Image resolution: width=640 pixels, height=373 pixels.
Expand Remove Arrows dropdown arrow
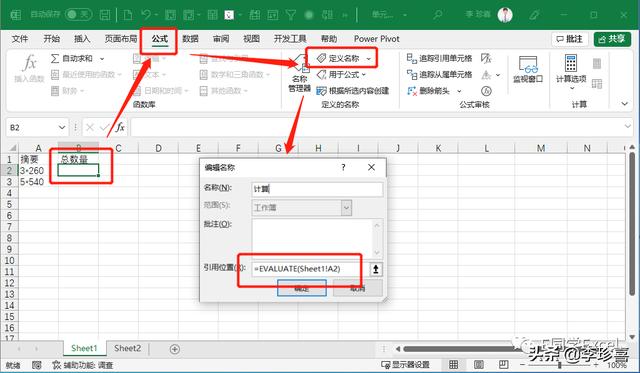(459, 91)
